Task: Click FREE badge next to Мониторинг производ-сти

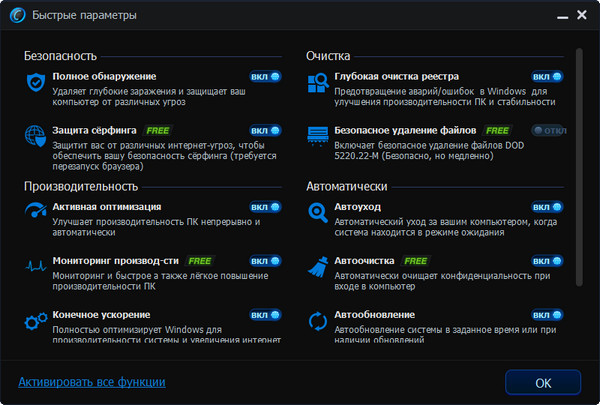Action: [x=200, y=261]
